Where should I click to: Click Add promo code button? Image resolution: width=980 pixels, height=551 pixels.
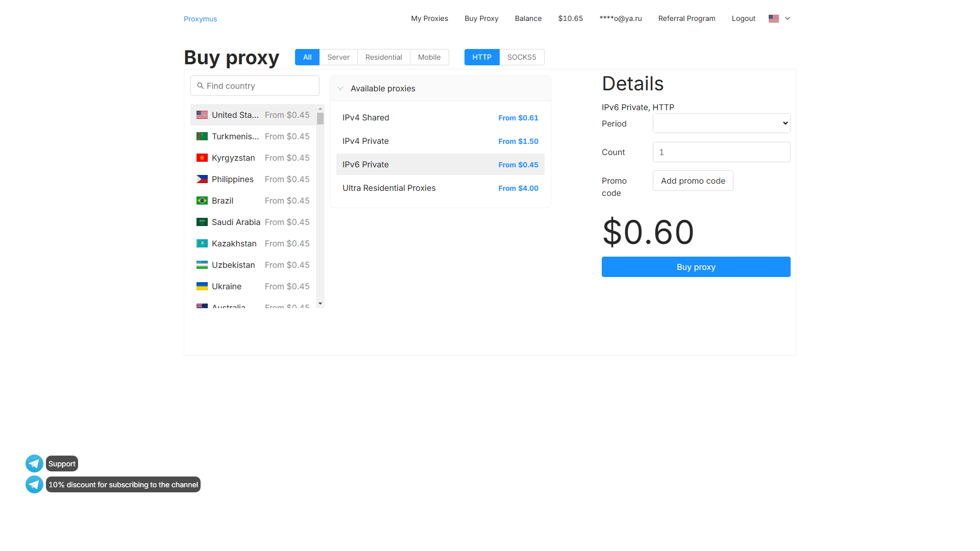click(x=693, y=181)
